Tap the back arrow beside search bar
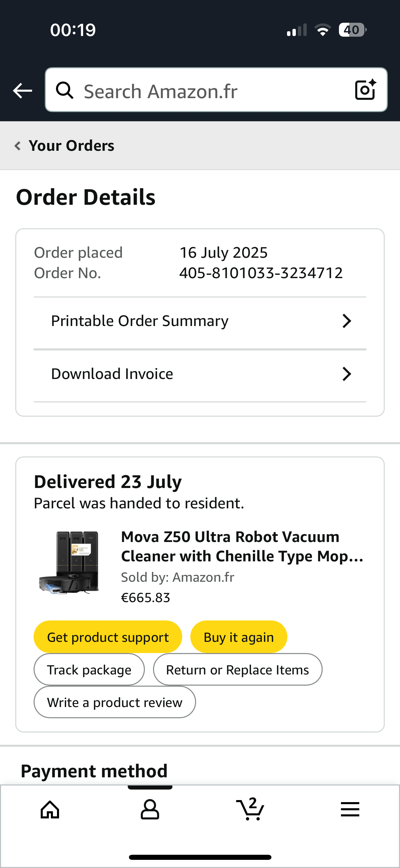The height and width of the screenshot is (868, 400). [x=22, y=91]
